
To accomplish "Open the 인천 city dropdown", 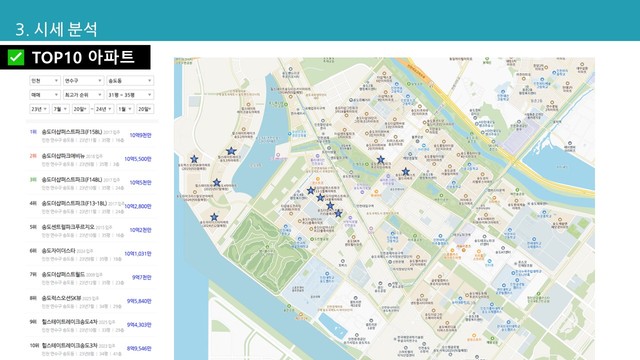I will click(x=45, y=81).
